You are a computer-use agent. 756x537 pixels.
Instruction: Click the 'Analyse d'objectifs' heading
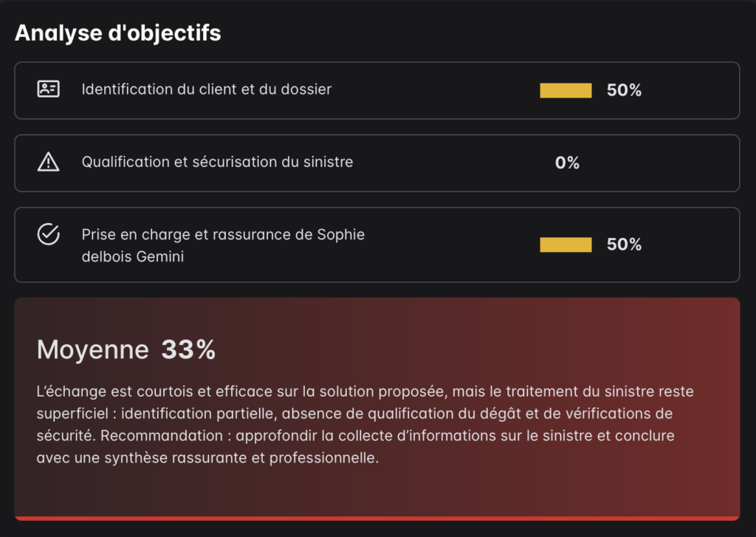(118, 33)
